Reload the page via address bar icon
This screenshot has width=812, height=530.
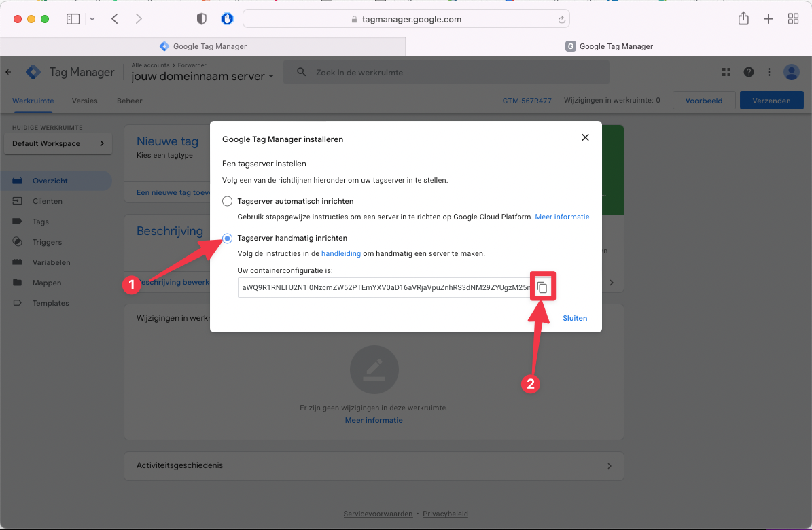[561, 20]
